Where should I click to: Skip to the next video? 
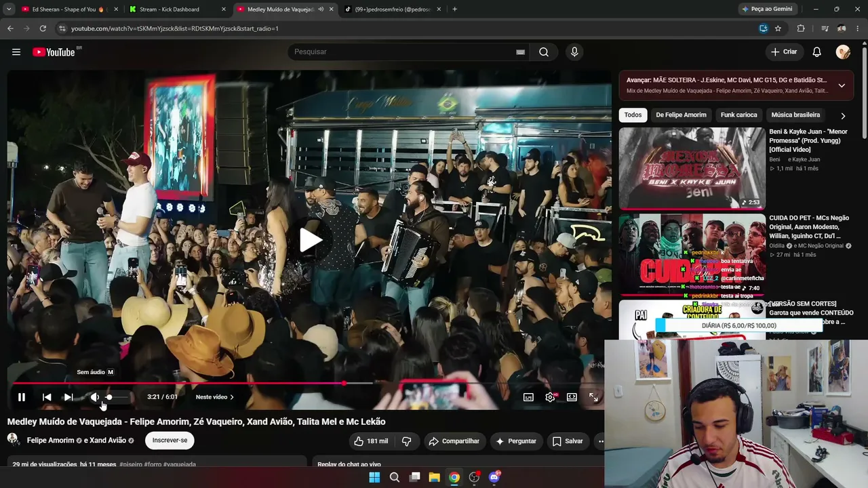(68, 397)
